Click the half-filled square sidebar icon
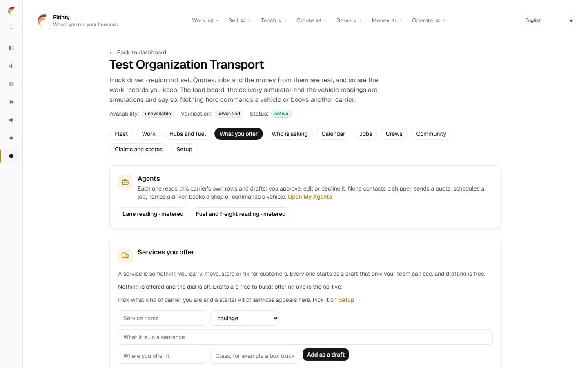Viewport: 588px width, 368px height. [11, 48]
